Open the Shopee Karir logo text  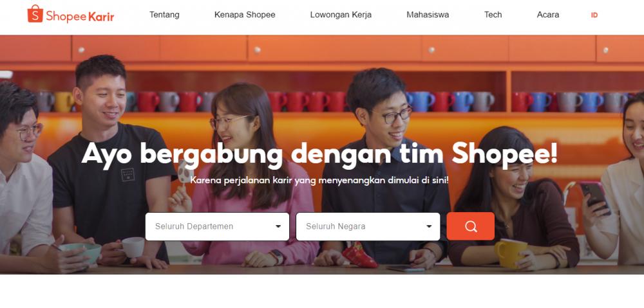pyautogui.click(x=80, y=17)
